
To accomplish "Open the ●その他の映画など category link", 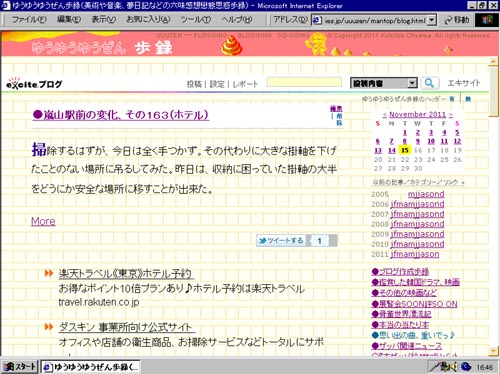I will coord(404,293).
